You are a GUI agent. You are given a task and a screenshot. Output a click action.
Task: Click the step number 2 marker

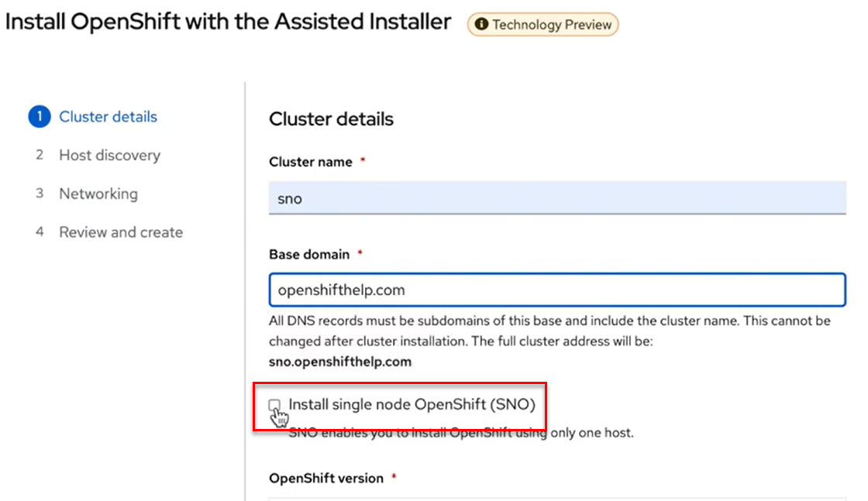(40, 155)
